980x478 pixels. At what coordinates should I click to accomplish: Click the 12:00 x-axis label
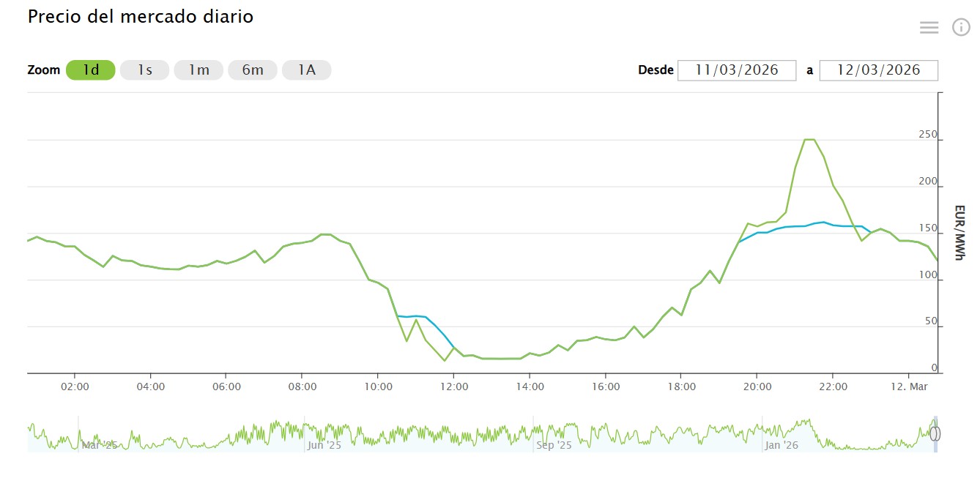coord(453,386)
